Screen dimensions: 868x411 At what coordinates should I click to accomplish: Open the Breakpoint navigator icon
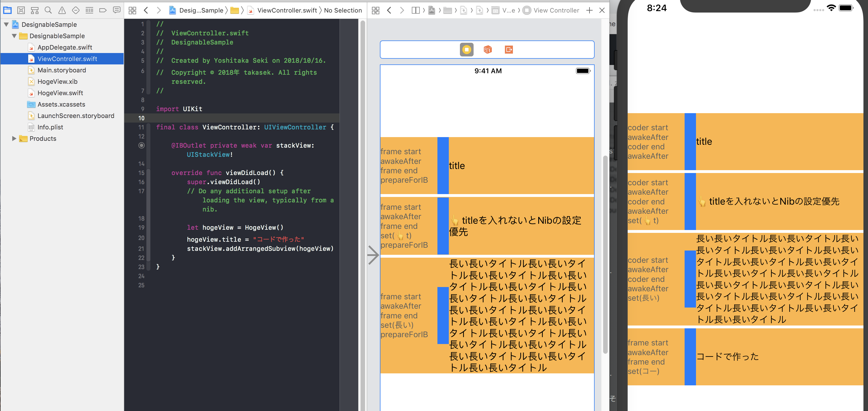pos(103,10)
